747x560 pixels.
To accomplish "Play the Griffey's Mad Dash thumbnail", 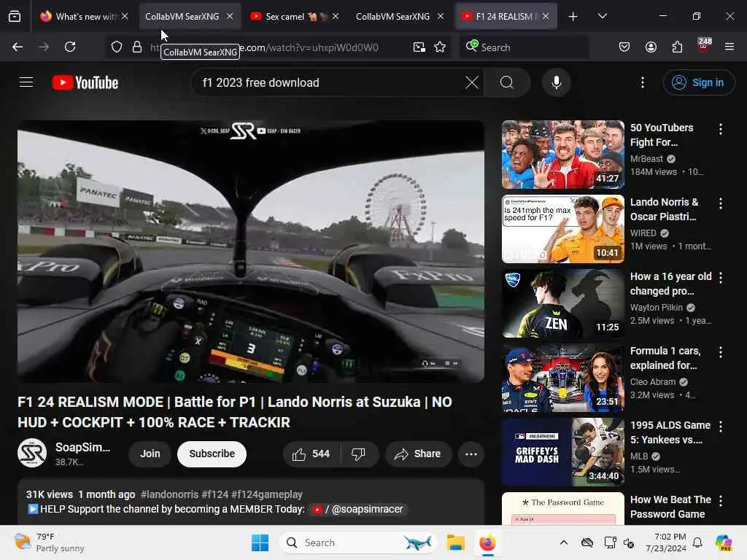I will coord(562,452).
